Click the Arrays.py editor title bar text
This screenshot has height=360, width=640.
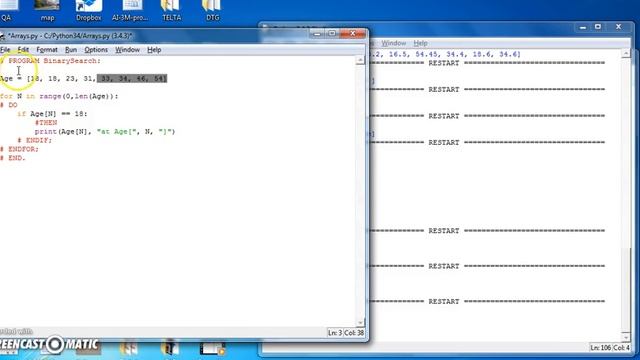(69, 36)
